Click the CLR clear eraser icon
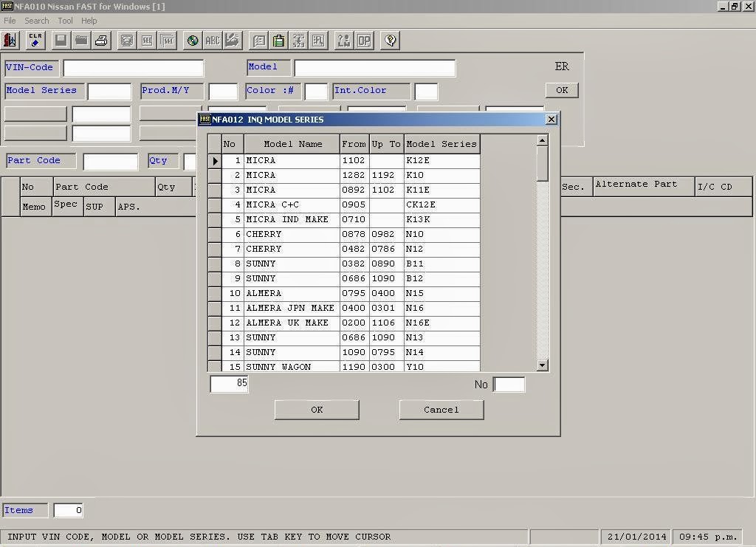 coord(35,41)
